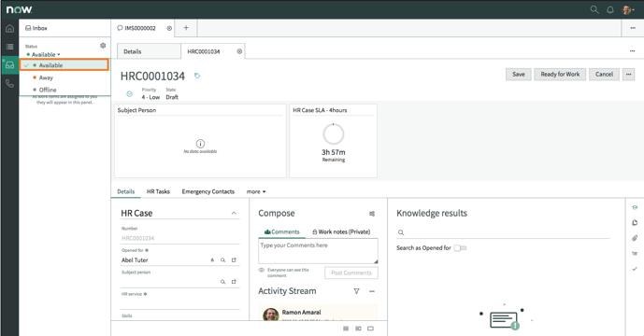Image resolution: width=644 pixels, height=336 pixels.
Task: Open Activity Stream more options
Action: pyautogui.click(x=372, y=291)
